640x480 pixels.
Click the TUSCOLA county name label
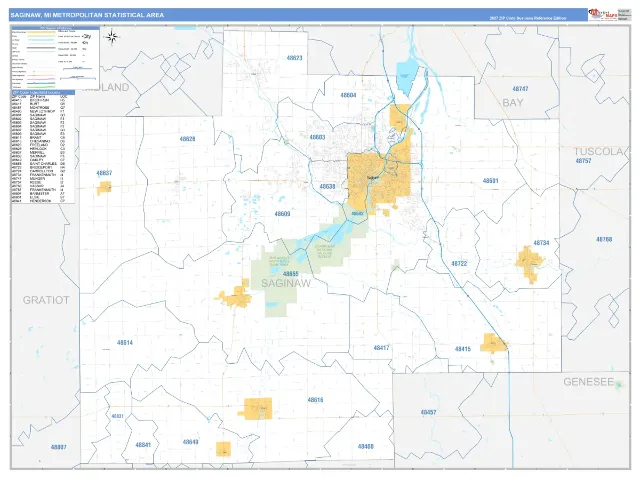[598, 151]
